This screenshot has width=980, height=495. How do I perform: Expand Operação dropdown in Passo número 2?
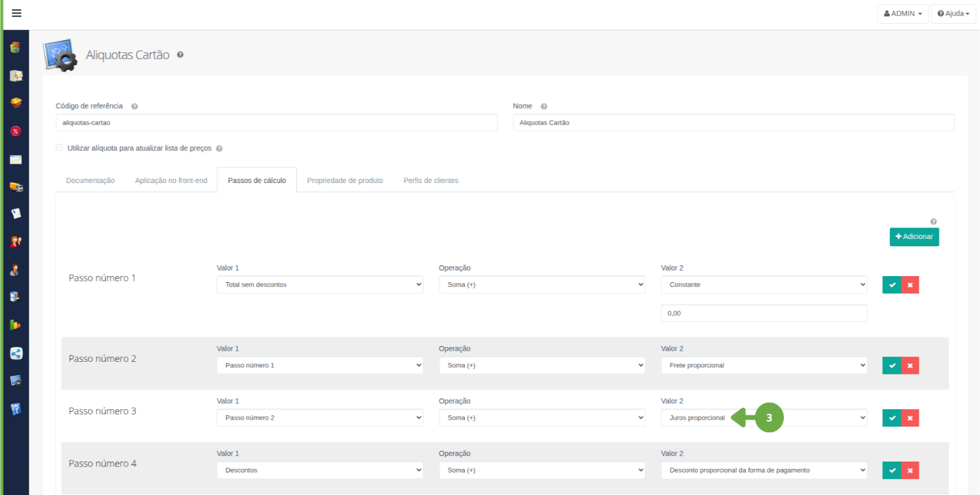point(542,365)
